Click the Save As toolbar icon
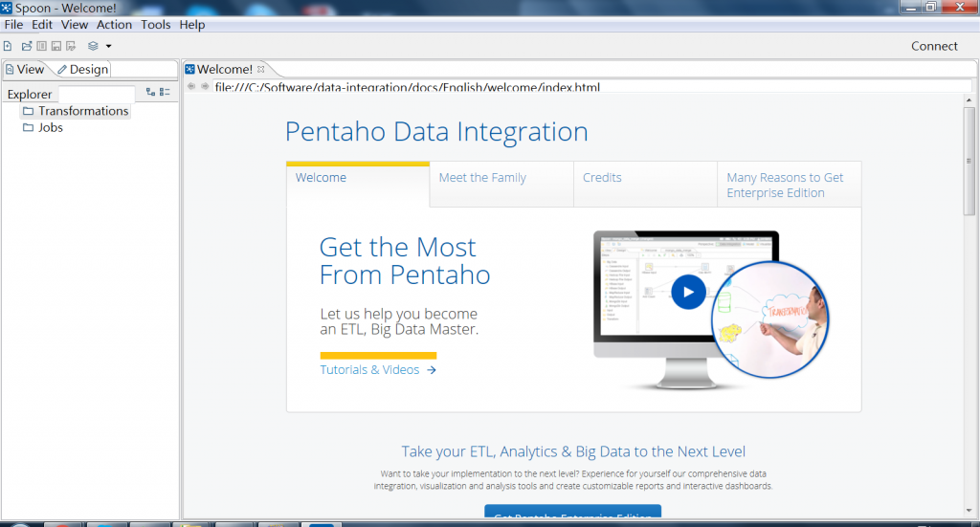 [71, 46]
